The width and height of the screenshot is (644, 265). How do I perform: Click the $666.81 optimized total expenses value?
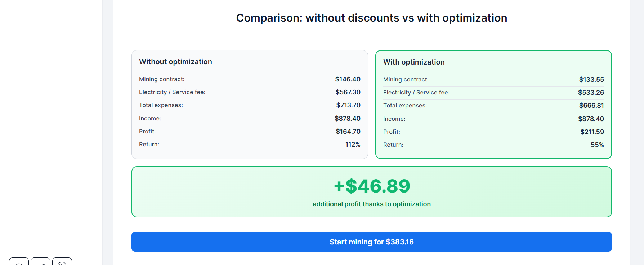(591, 106)
